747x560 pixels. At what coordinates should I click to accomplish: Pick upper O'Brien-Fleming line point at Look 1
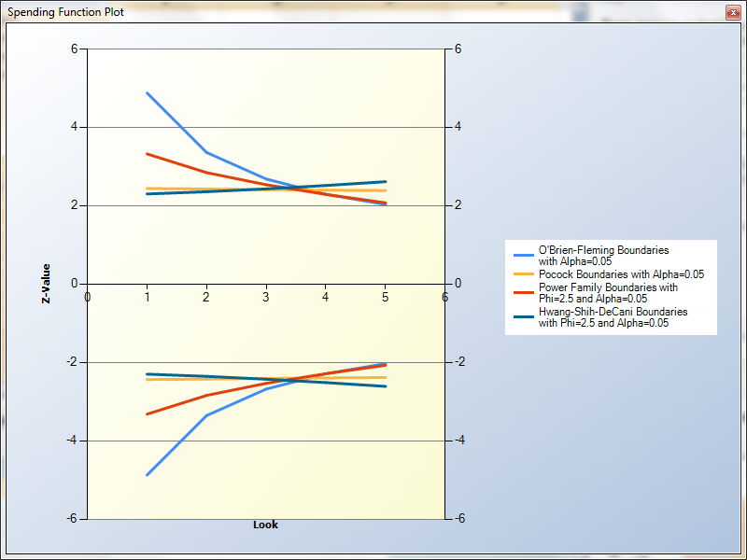point(148,93)
